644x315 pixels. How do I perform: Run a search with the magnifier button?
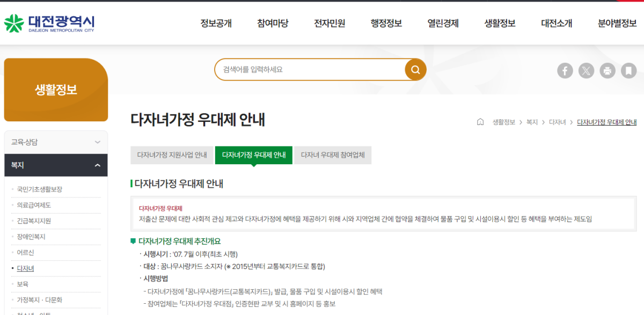[x=414, y=69]
